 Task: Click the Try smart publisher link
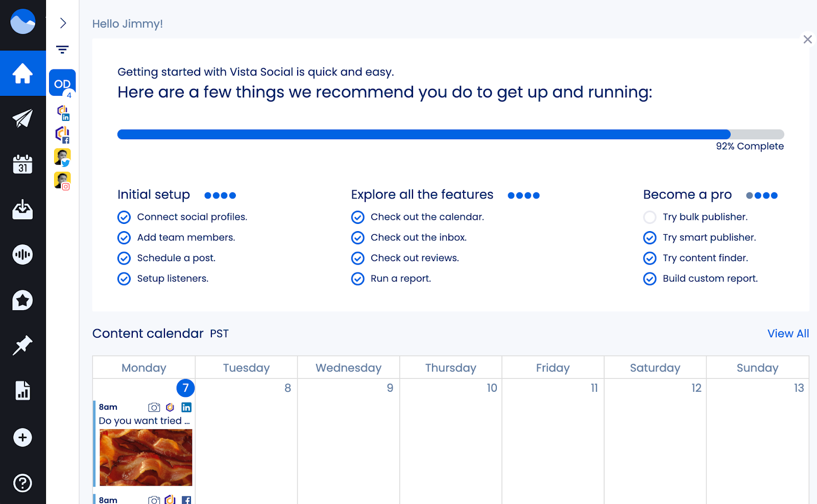point(709,238)
